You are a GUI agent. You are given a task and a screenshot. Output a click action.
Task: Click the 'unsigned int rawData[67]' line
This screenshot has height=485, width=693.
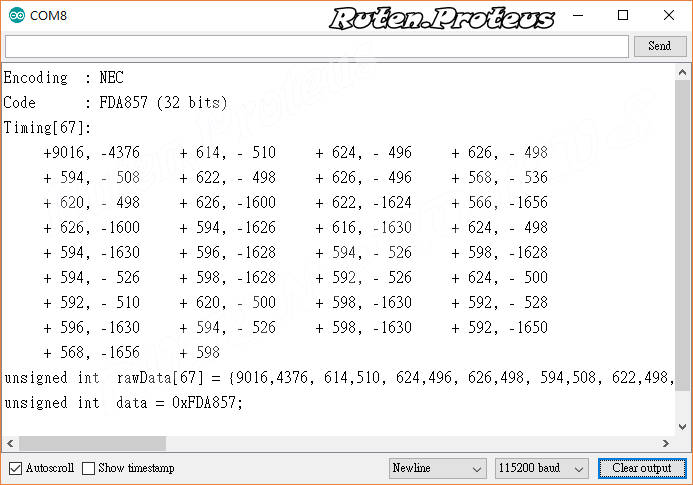339,378
